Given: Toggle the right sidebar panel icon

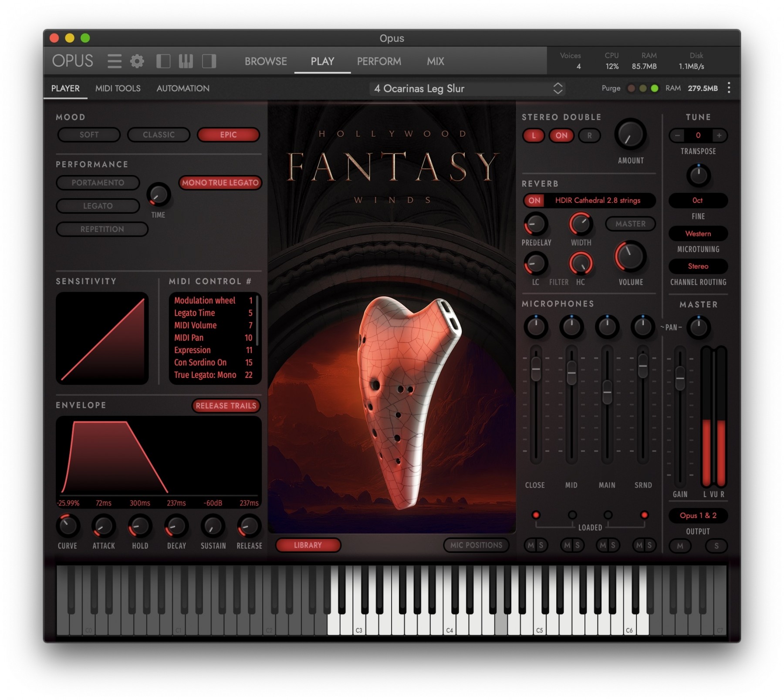Looking at the screenshot, I should coord(209,61).
